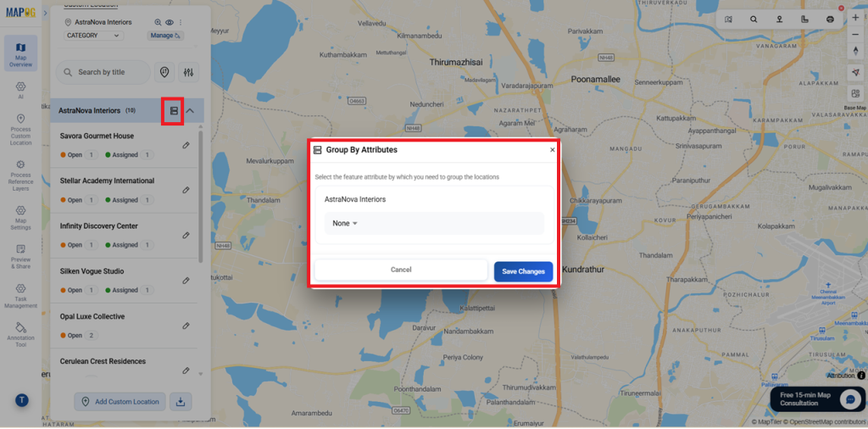The image size is (868, 429).
Task: Click the download export icon
Action: (x=181, y=402)
